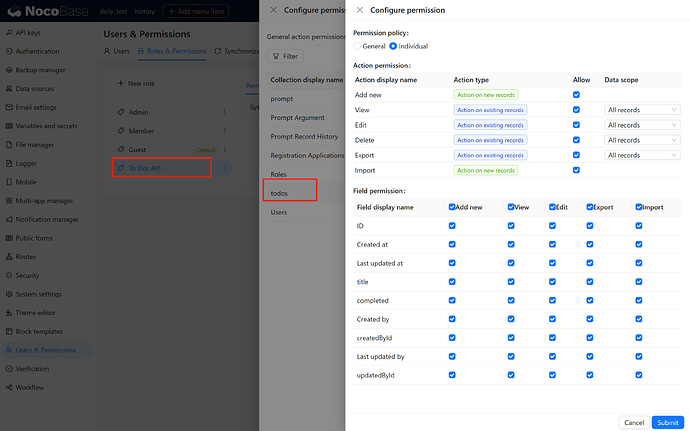690x431 pixels.
Task: Switch to the Roles & Permissions tab
Action: point(172,51)
